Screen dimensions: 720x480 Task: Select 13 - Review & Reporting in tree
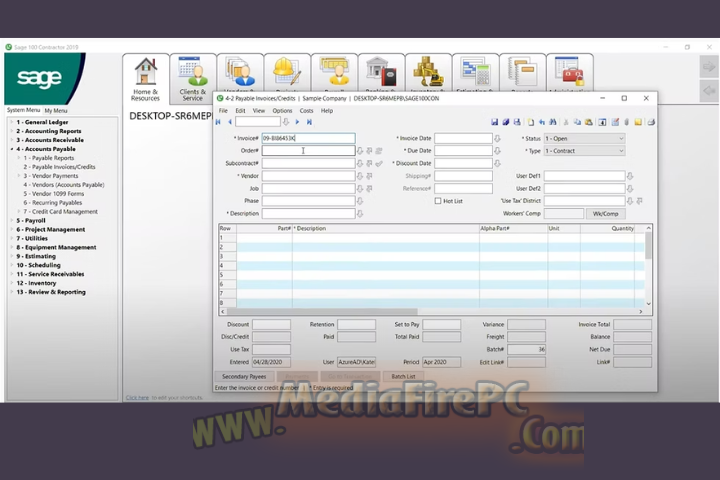click(51, 292)
